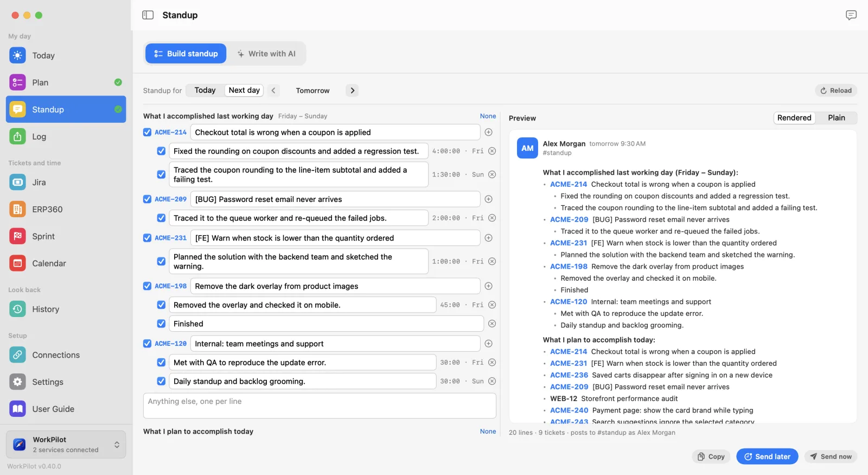Open Settings from sidebar

[66, 382]
